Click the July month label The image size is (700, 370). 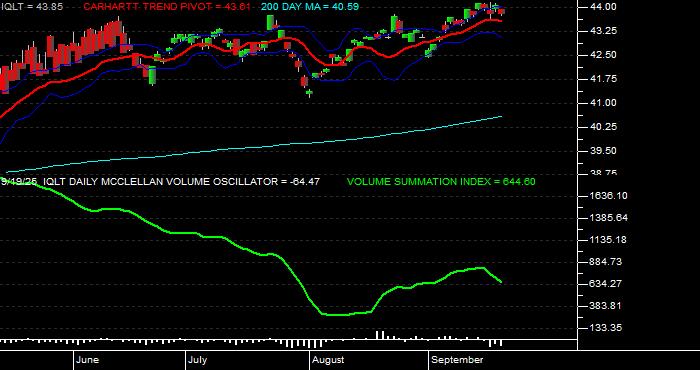197,360
